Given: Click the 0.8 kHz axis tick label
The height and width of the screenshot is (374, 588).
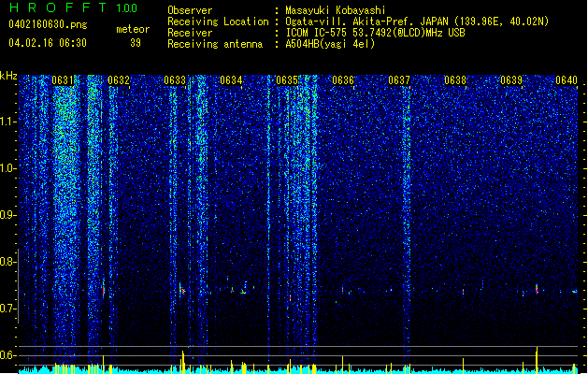Looking at the screenshot, I should 8,262.
